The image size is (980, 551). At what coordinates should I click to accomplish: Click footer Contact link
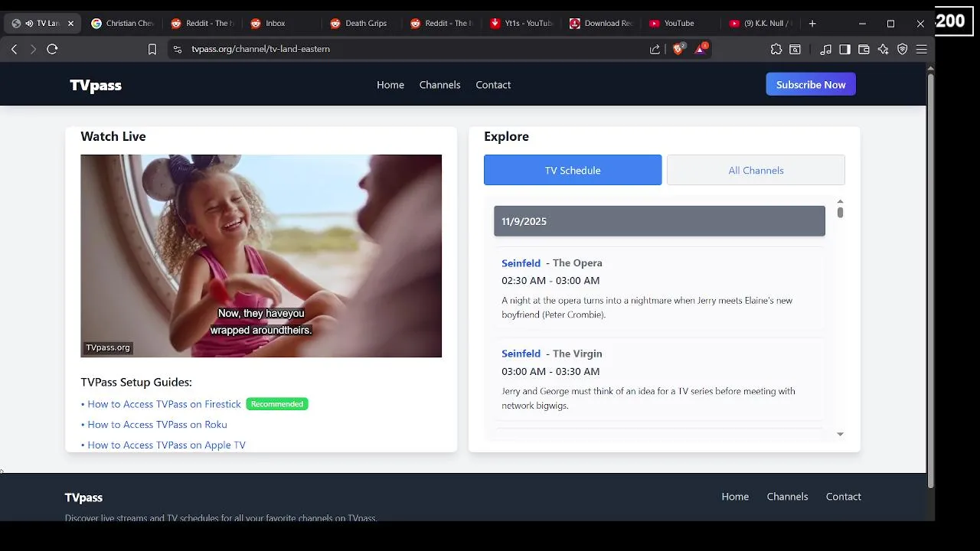pos(843,497)
